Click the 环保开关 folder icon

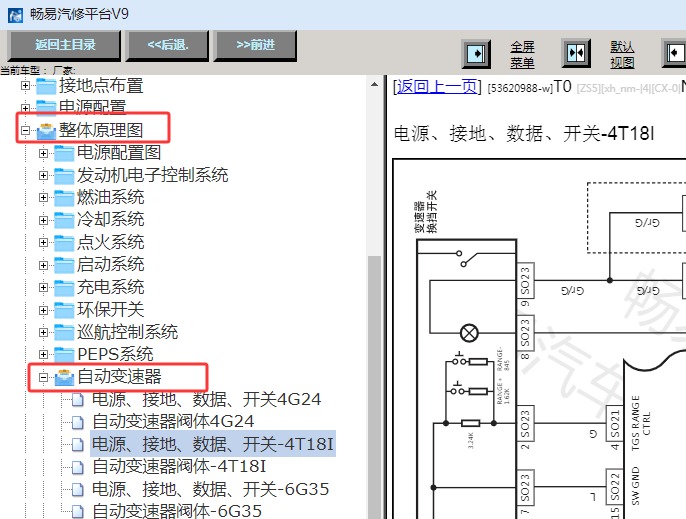(x=64, y=310)
